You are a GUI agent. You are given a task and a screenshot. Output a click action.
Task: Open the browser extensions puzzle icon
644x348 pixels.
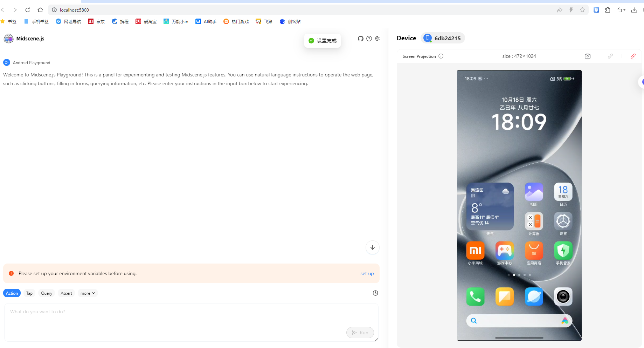pos(608,10)
